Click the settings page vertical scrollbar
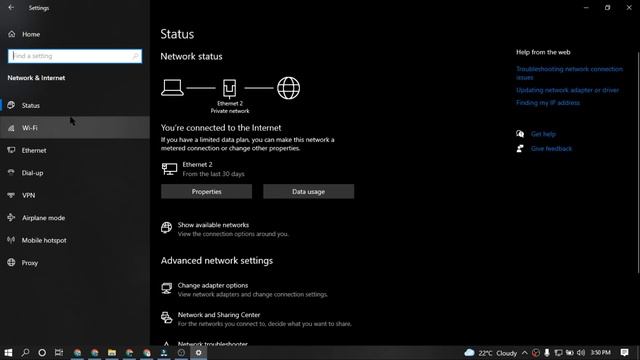 (638, 162)
